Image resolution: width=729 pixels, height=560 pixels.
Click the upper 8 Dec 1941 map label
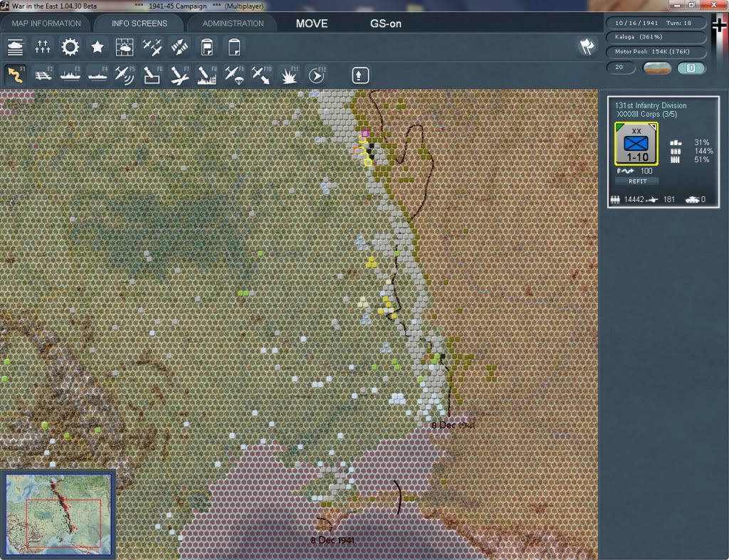pyautogui.click(x=453, y=425)
